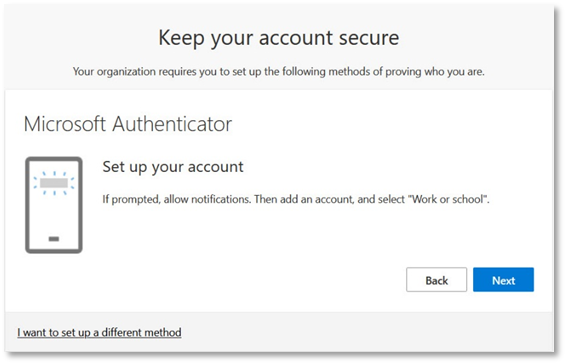Screen dimensions: 566x364
Task: Go back using the Back button
Action: [x=436, y=280]
